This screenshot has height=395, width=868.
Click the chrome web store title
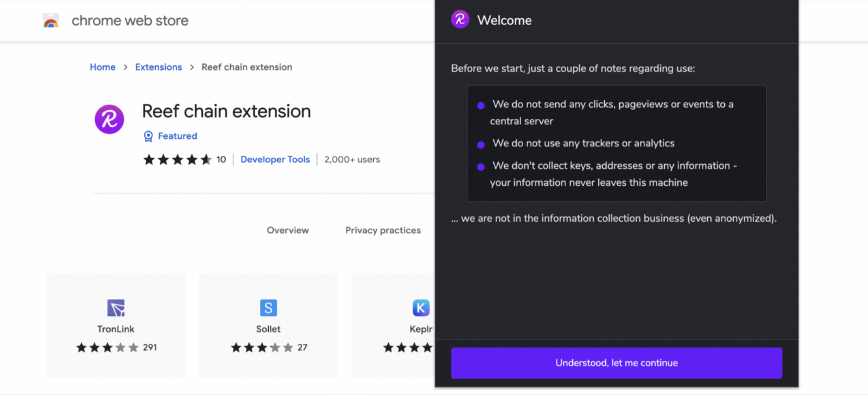[x=130, y=20]
